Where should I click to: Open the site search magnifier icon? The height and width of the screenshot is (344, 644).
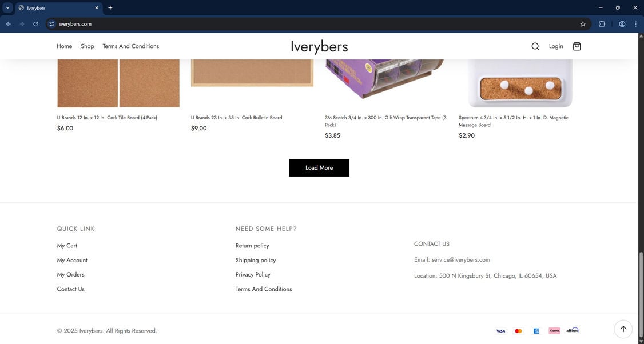pos(535,46)
